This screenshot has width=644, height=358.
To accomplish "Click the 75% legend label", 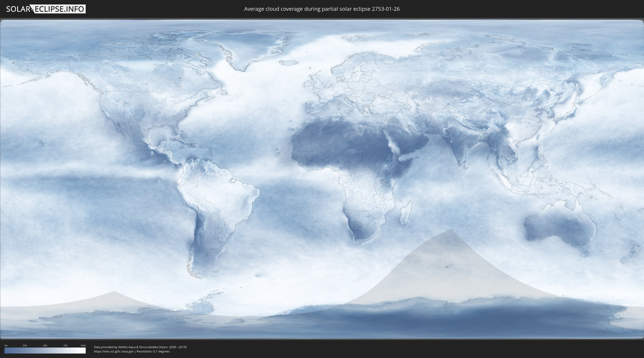I will 65,345.
